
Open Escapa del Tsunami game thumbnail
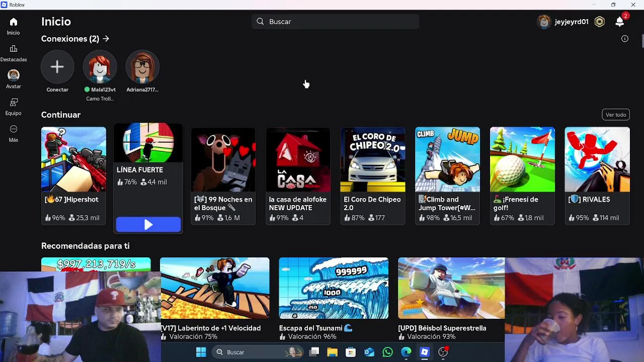(x=334, y=288)
